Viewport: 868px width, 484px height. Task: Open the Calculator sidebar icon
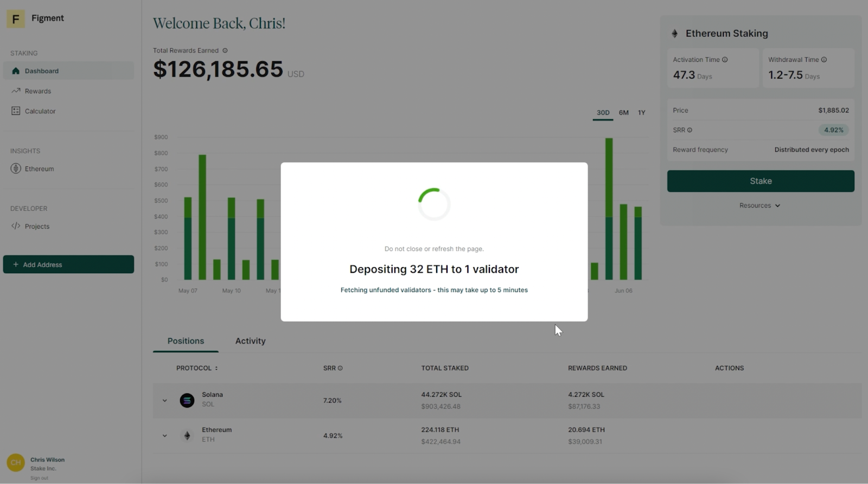[16, 111]
